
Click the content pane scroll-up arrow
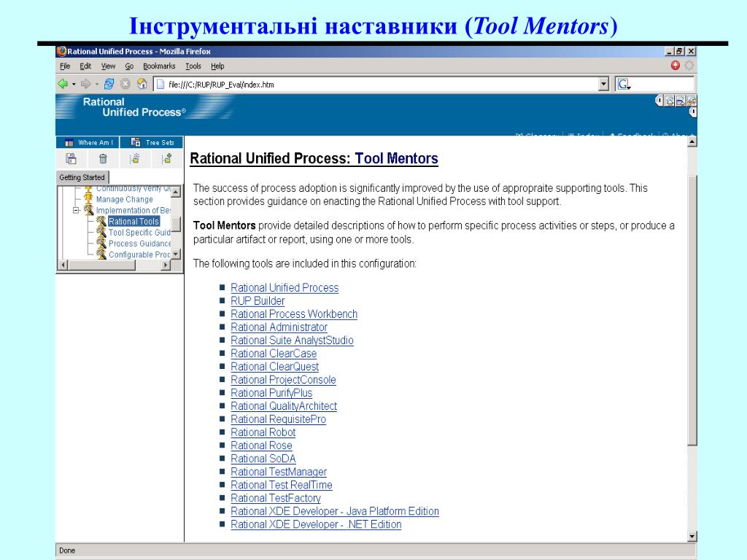click(692, 141)
